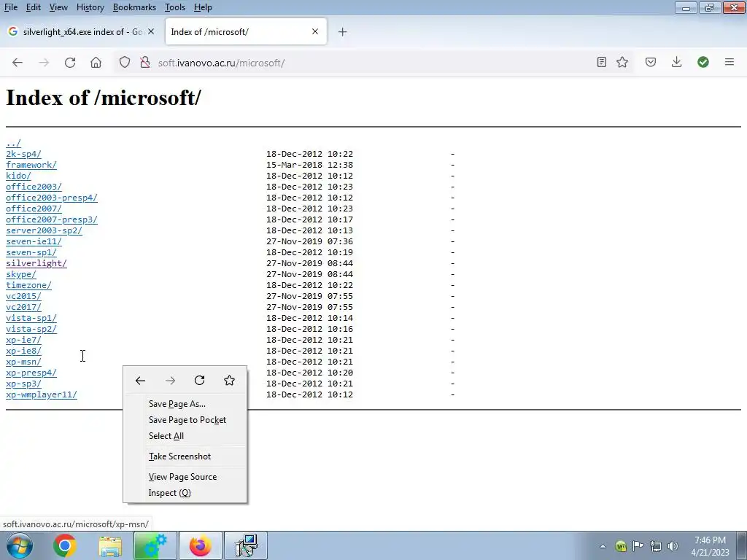Reload the page with the toolbar refresh icon
The height and width of the screenshot is (560, 747).
pyautogui.click(x=70, y=63)
